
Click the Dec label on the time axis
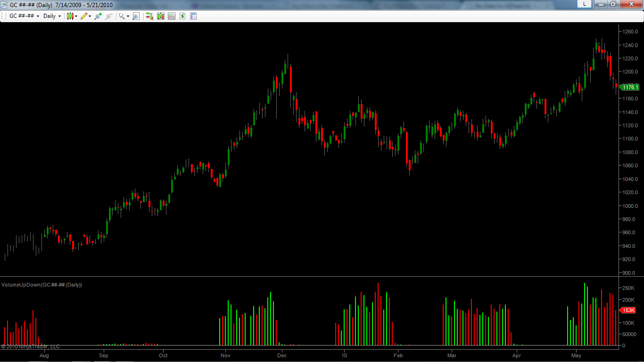coord(282,355)
